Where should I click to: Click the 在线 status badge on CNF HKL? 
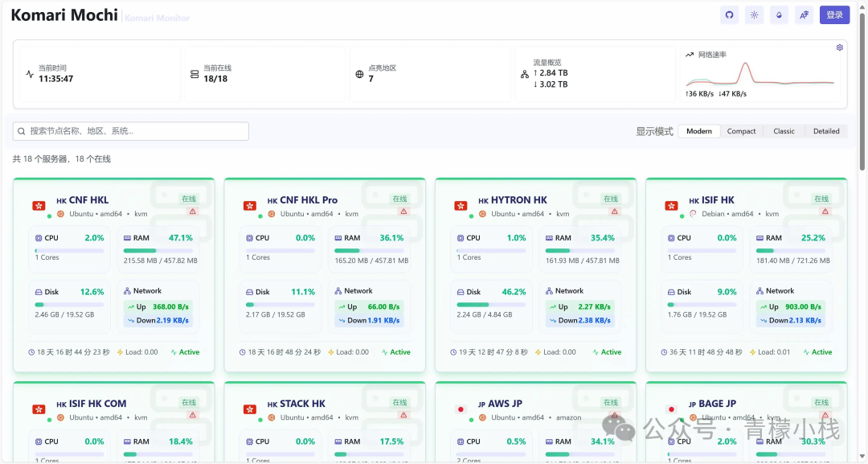189,199
